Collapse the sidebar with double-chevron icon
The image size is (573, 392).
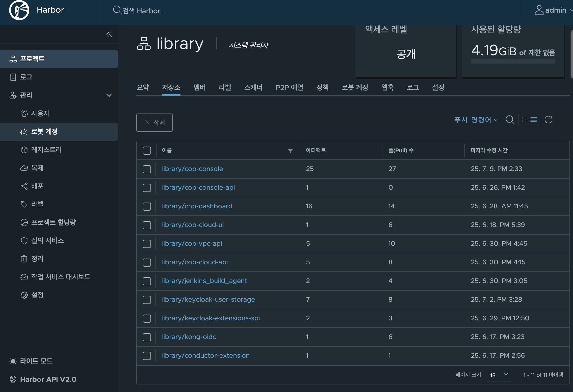pyautogui.click(x=109, y=34)
